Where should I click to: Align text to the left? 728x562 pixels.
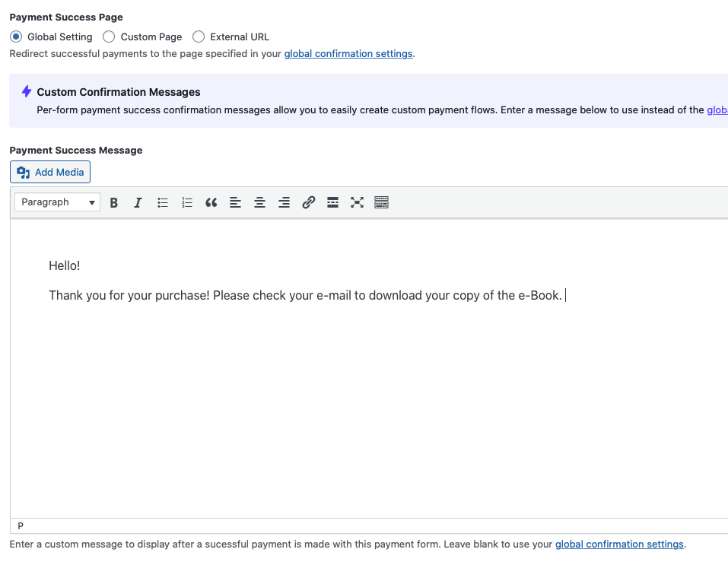[236, 202]
